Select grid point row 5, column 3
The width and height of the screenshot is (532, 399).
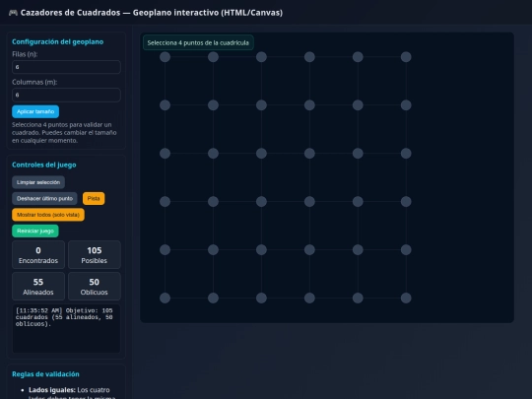(x=261, y=249)
